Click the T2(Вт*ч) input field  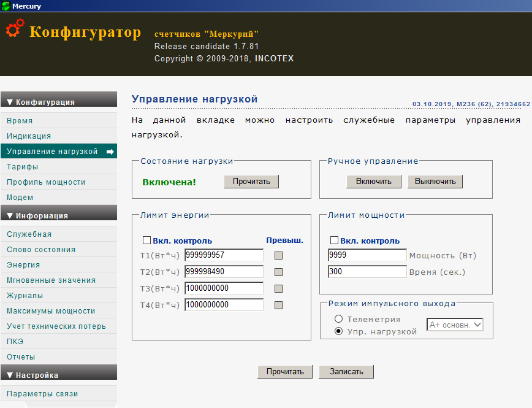224,272
